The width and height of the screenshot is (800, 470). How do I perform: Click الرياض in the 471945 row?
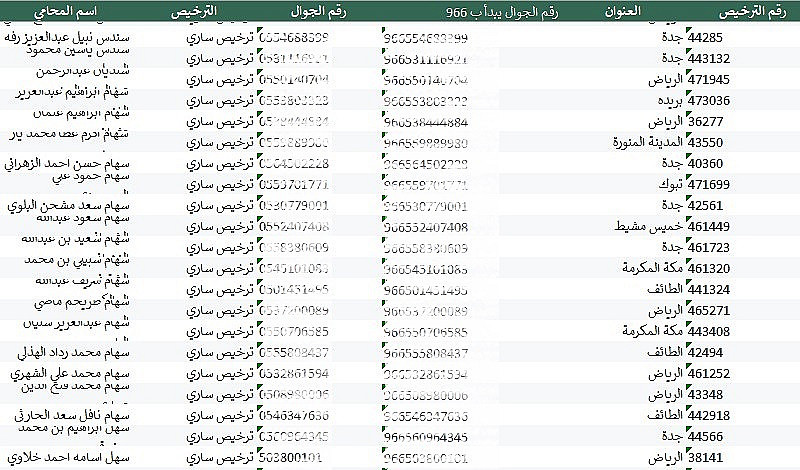tap(665, 80)
